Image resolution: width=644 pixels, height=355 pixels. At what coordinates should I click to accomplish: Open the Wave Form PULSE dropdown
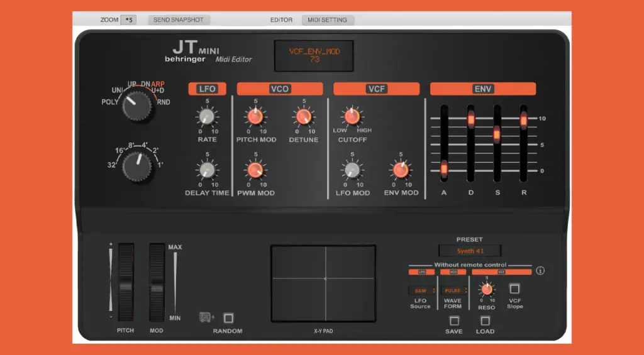point(453,291)
